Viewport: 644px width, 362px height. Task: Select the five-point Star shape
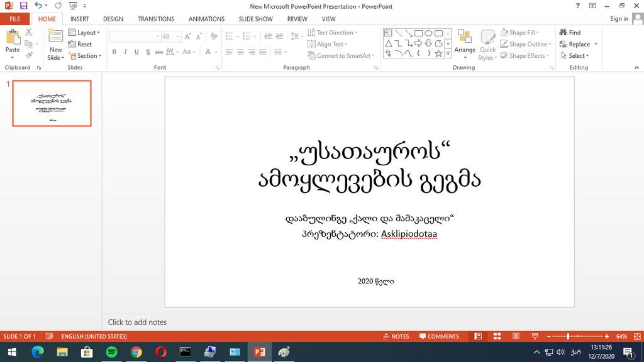click(438, 53)
